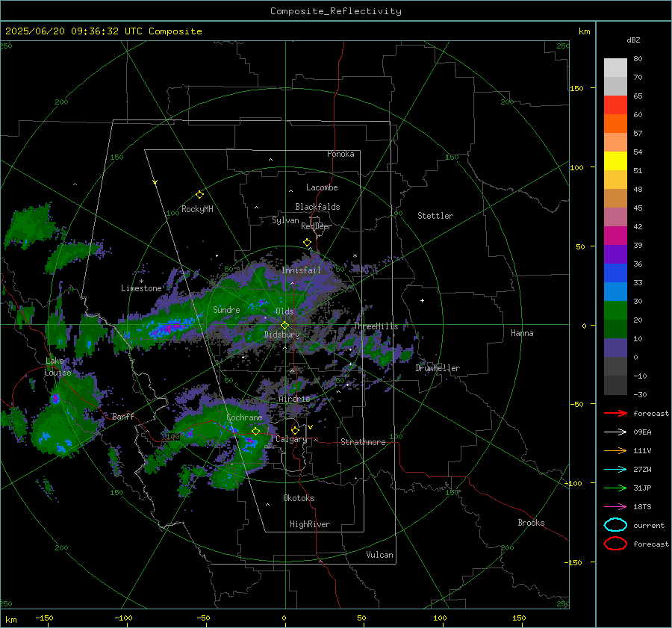Select the red forecast ellipse icon
The height and width of the screenshot is (628, 672).
click(x=615, y=544)
